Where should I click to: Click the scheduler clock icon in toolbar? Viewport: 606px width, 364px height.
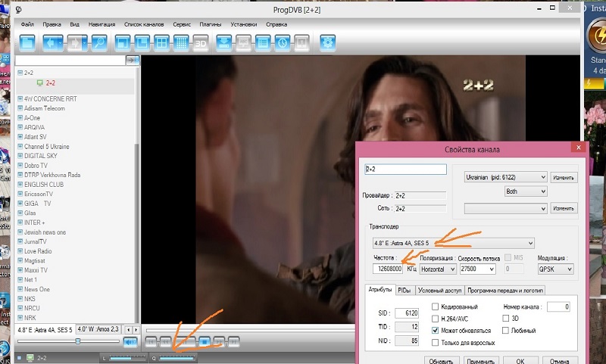coord(281,42)
